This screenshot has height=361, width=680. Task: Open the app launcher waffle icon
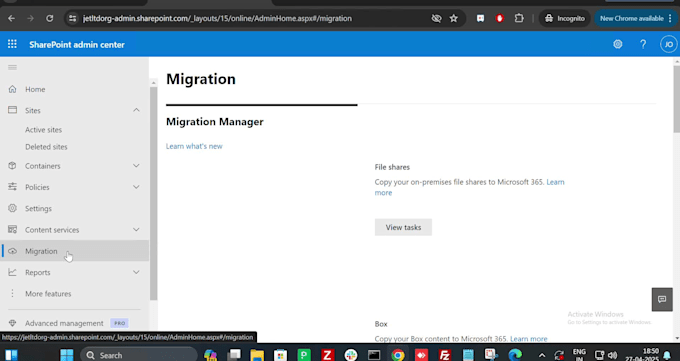(12, 44)
